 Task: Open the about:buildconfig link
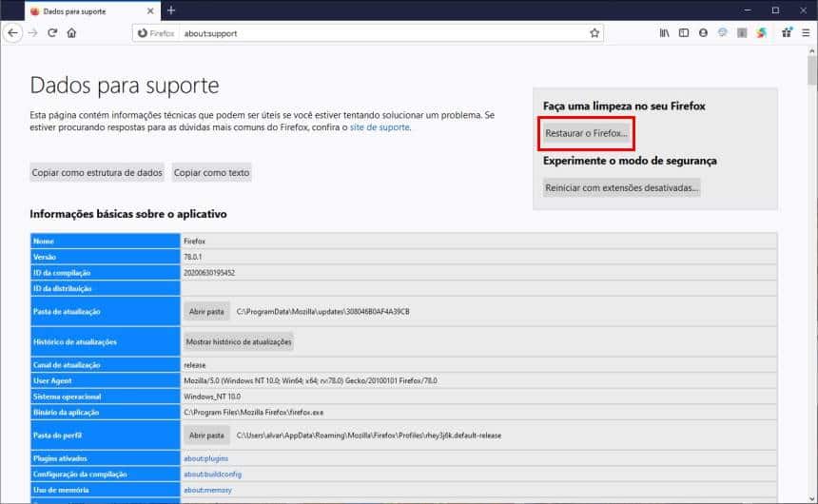(x=212, y=475)
